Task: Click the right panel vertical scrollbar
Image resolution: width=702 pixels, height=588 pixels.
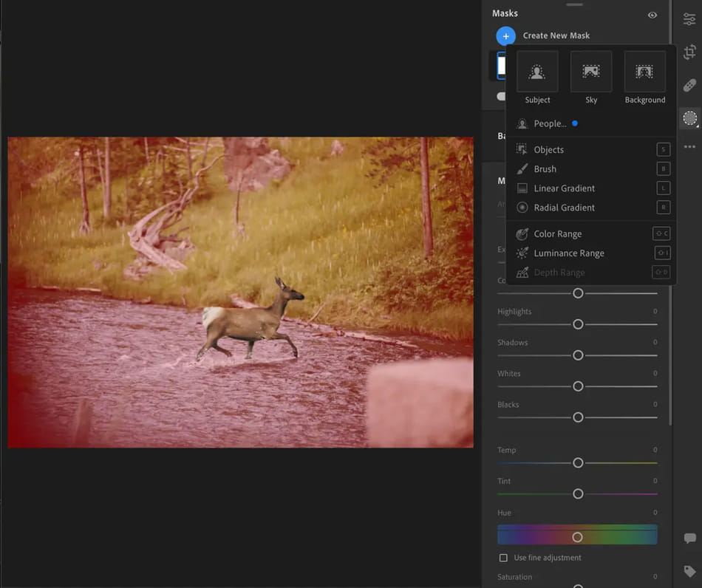Action: click(x=669, y=213)
